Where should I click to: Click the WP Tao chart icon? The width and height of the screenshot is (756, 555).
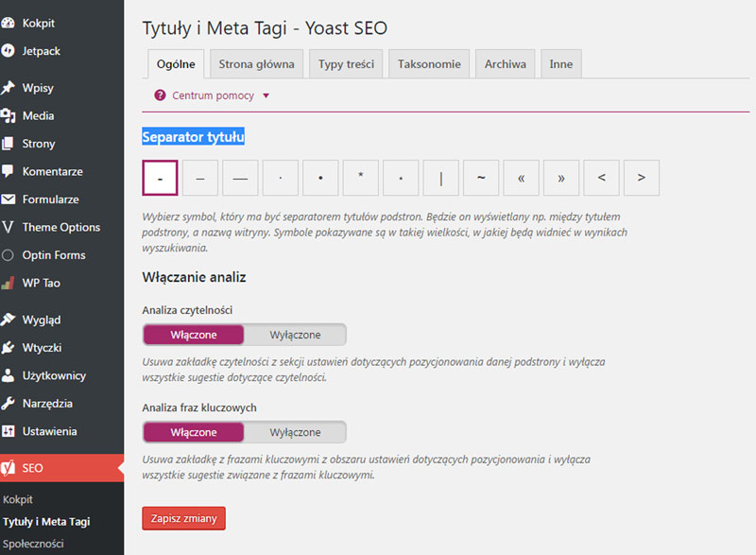tap(8, 283)
